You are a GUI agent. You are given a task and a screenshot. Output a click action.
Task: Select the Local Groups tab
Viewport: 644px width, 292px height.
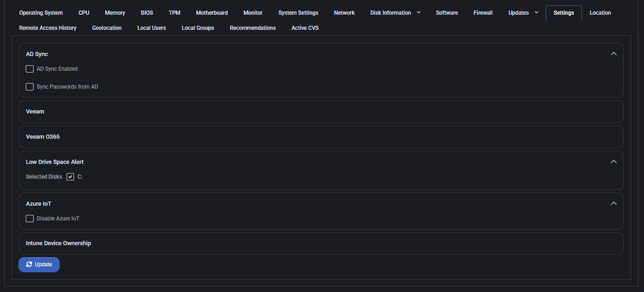[x=198, y=28]
